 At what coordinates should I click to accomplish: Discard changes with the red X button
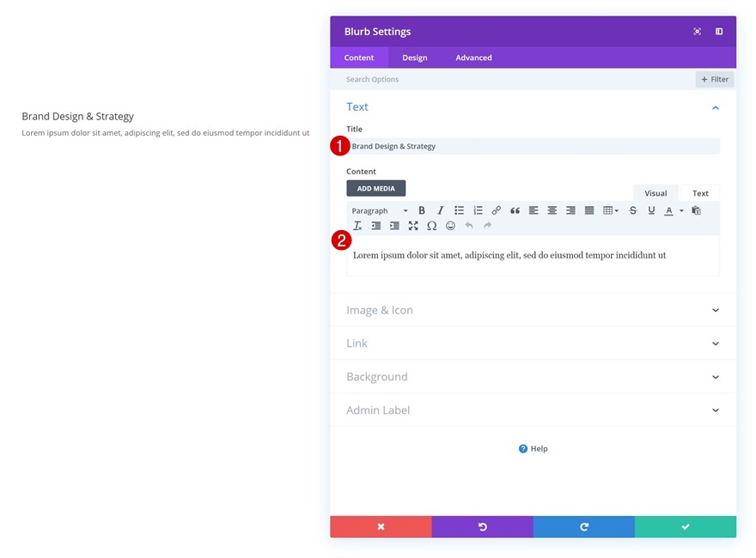[381, 527]
